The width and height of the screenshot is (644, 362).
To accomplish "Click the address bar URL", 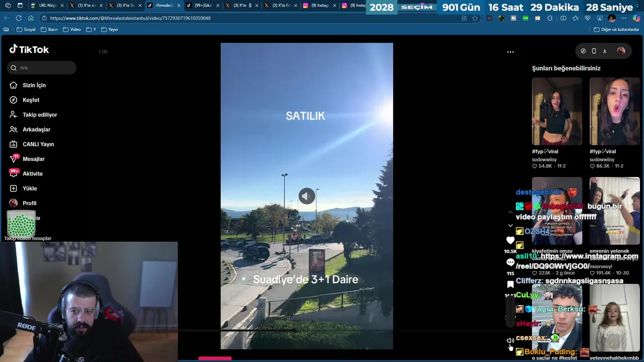I will click(x=130, y=18).
